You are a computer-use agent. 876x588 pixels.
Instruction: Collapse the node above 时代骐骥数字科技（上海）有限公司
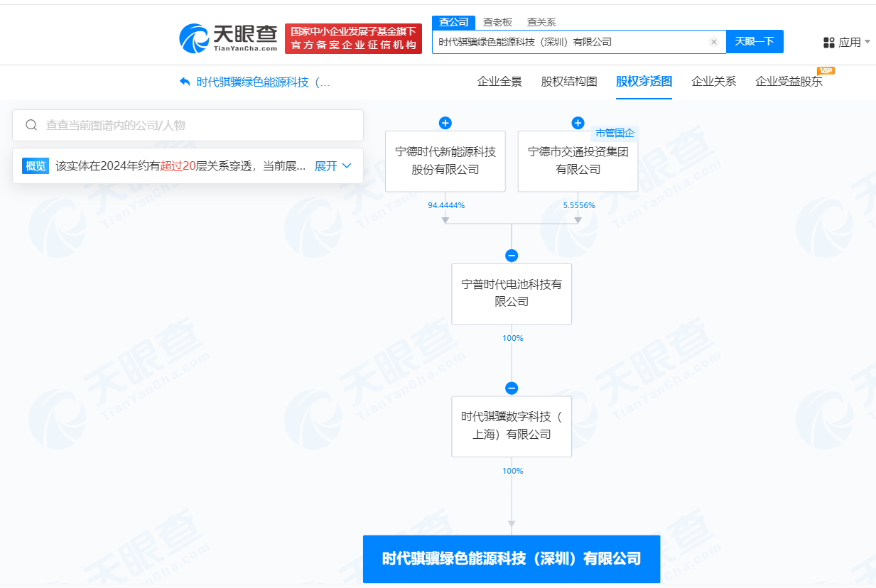pos(512,388)
